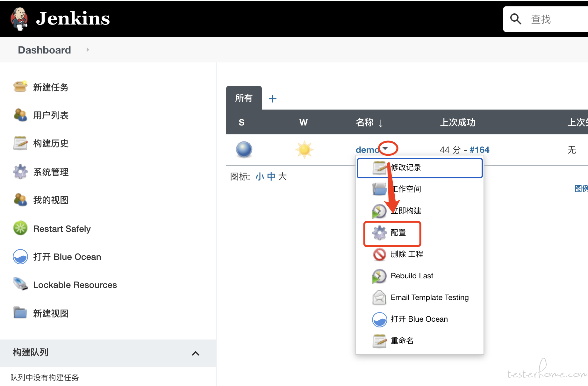Open 新建任务 in the sidebar
This screenshot has width=588, height=386.
click(51, 87)
